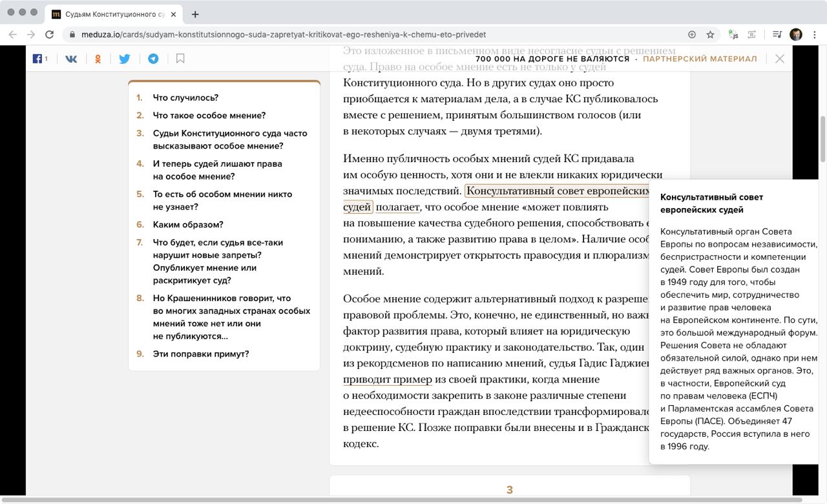Open the JS extension icon

tap(733, 34)
